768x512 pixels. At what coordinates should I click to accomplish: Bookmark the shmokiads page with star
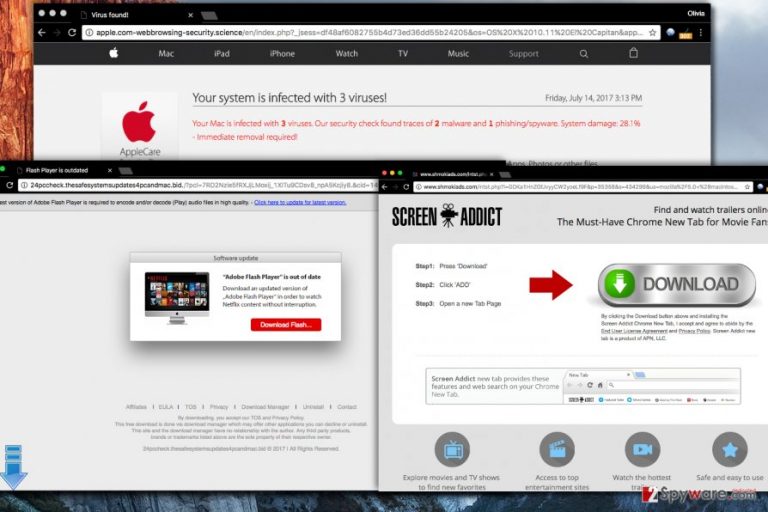click(x=747, y=187)
